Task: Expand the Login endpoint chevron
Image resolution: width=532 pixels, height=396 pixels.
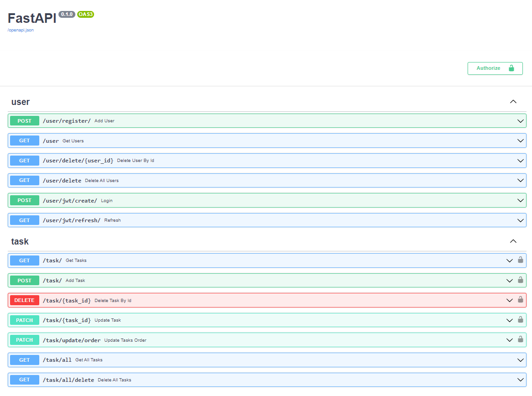Action: point(520,200)
